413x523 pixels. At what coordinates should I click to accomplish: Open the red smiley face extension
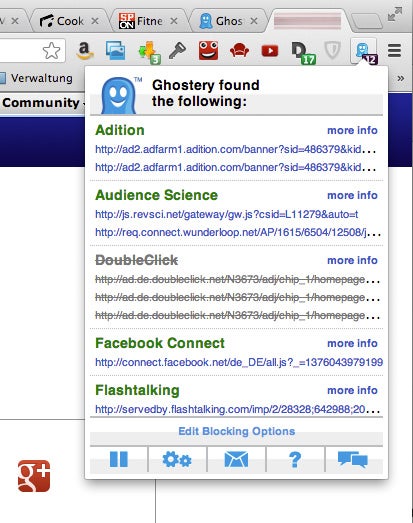208,51
